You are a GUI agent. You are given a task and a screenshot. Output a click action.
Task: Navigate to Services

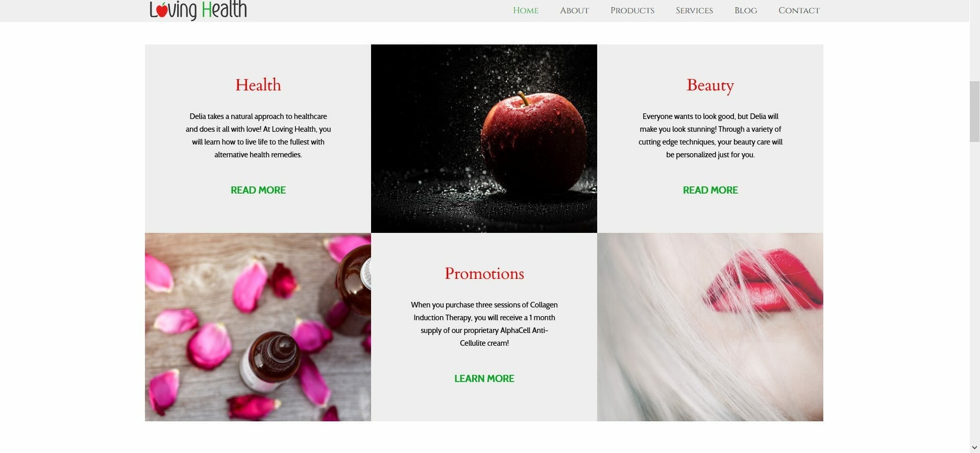point(694,11)
